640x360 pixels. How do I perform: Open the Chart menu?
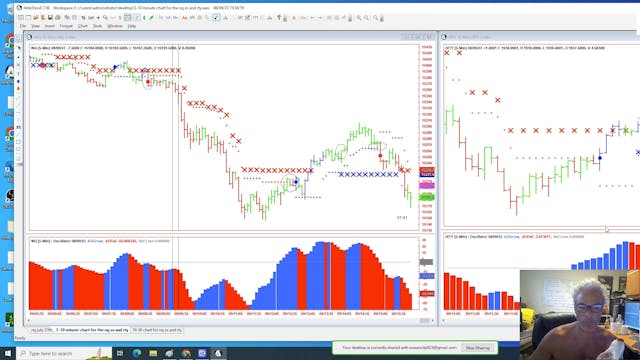click(82, 26)
